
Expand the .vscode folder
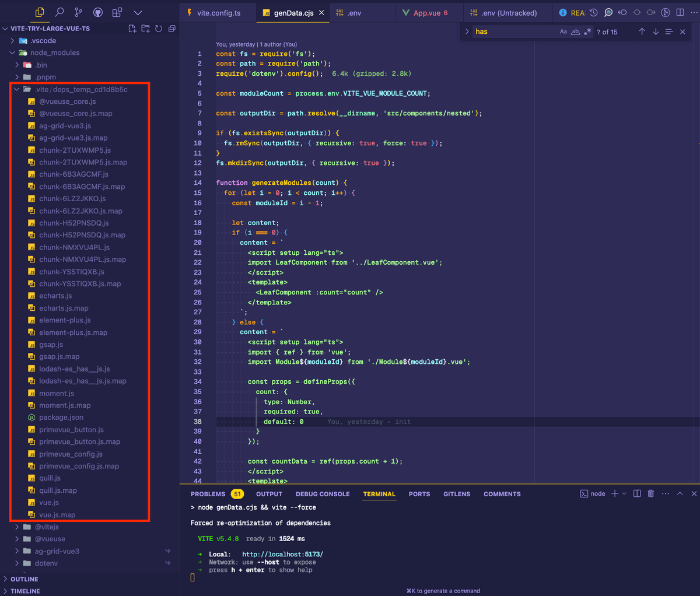tap(43, 41)
